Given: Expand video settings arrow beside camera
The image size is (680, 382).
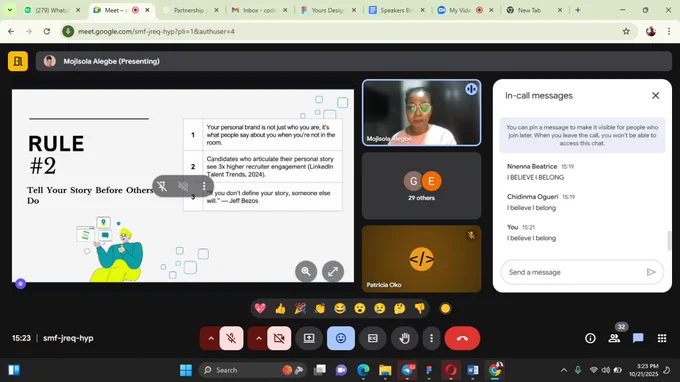Looking at the screenshot, I should coord(258,338).
